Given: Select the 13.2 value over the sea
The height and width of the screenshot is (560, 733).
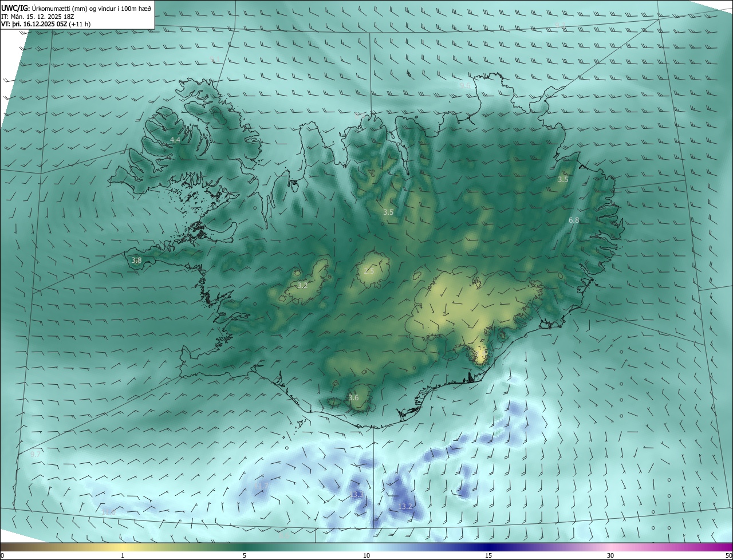Looking at the screenshot, I should pos(405,507).
